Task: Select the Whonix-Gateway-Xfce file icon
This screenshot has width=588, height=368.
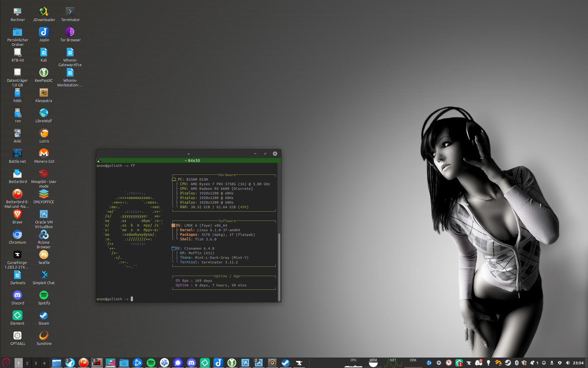Action: tap(70, 57)
